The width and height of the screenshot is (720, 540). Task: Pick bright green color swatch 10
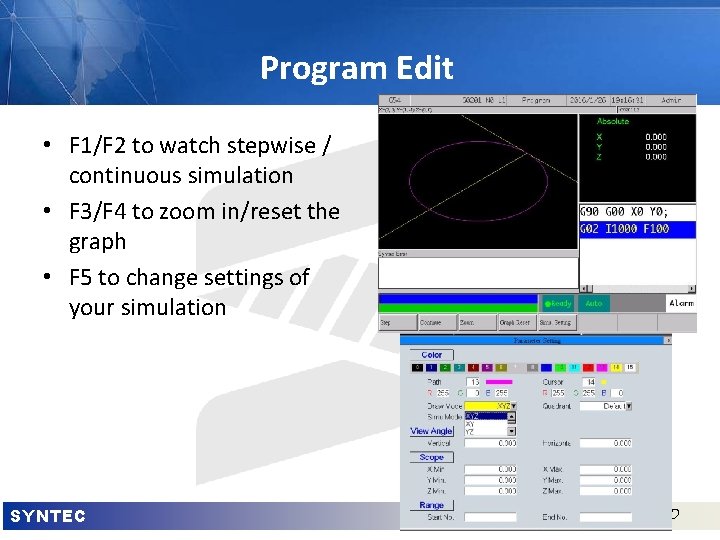click(x=560, y=368)
